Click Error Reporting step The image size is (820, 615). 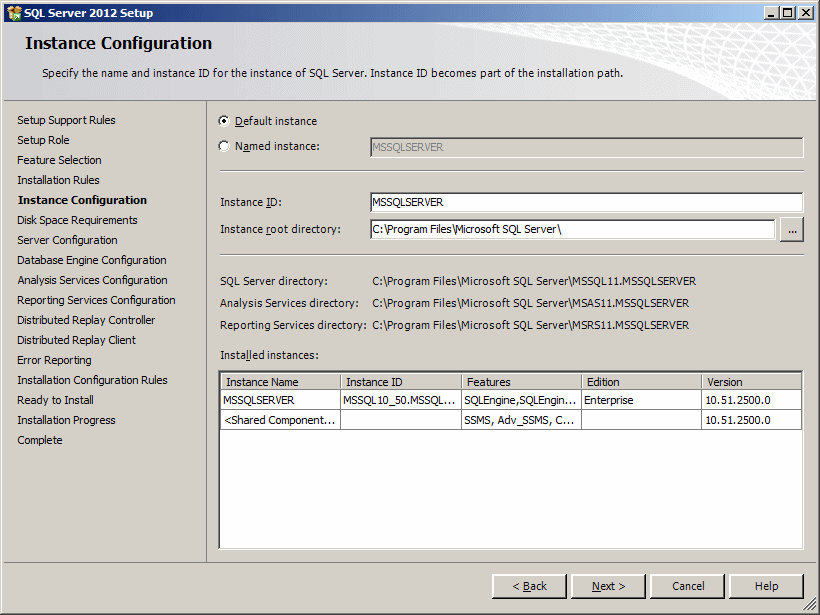click(x=54, y=360)
